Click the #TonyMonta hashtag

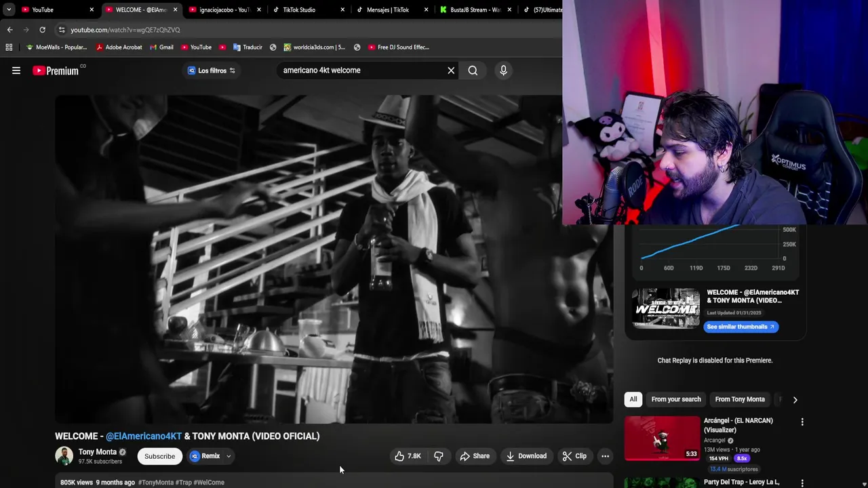pos(156,483)
